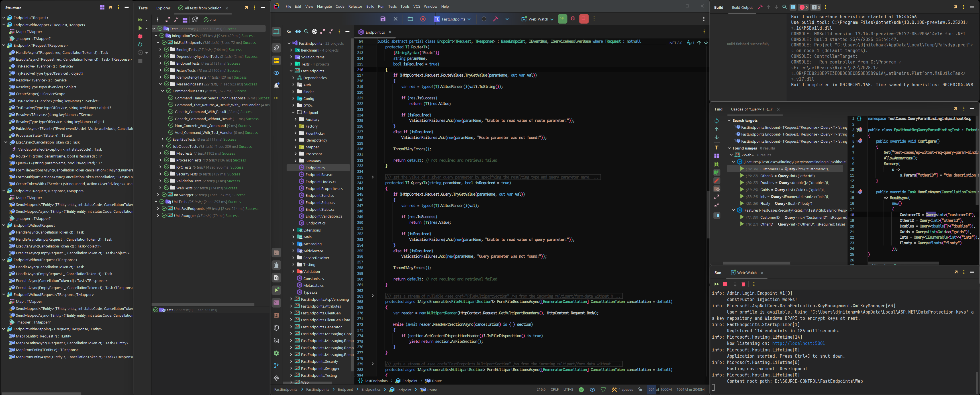Click the continuous testing shield icon
The width and height of the screenshot is (980, 395).
pos(195,20)
